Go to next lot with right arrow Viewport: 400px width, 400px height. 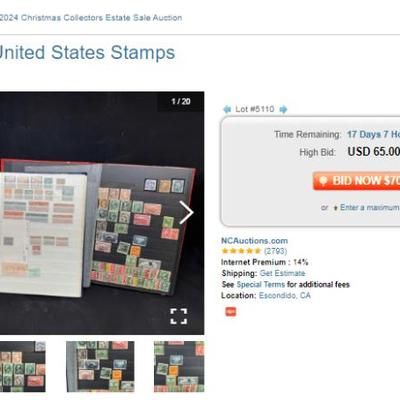tap(283, 109)
